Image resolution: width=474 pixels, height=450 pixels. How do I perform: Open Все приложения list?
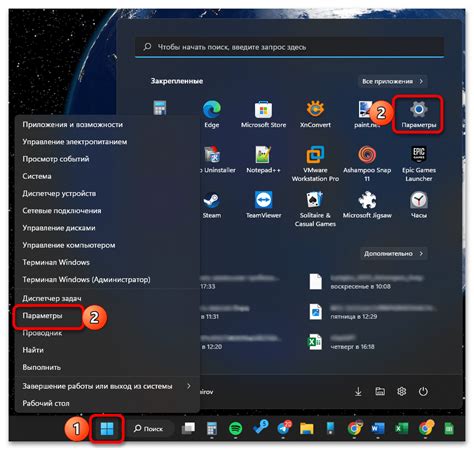(392, 81)
